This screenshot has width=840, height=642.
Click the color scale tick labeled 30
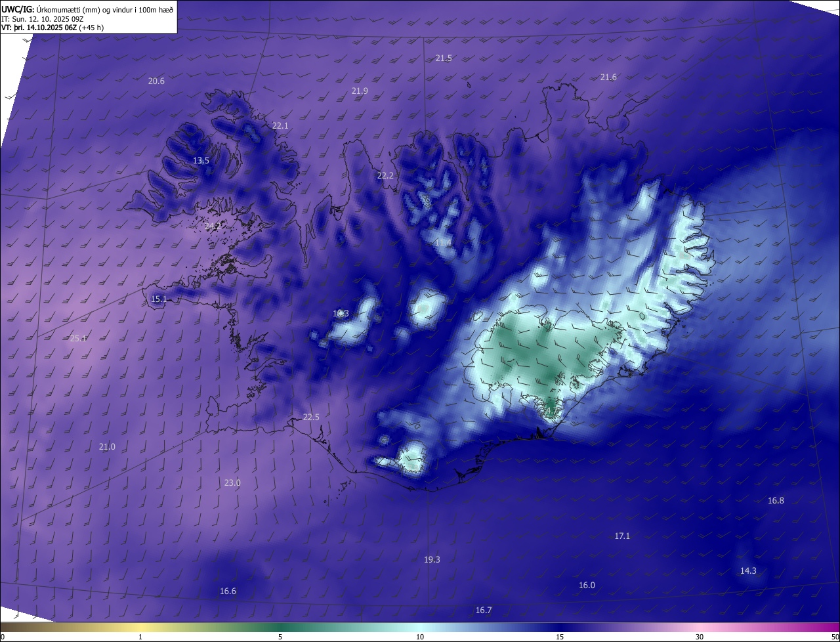coord(700,637)
